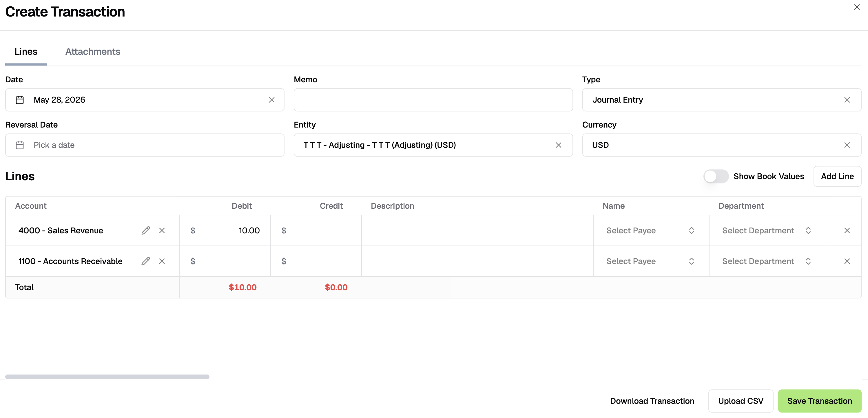Click Credit field in Sales Revenue row
The width and height of the screenshot is (868, 418).
(x=316, y=230)
